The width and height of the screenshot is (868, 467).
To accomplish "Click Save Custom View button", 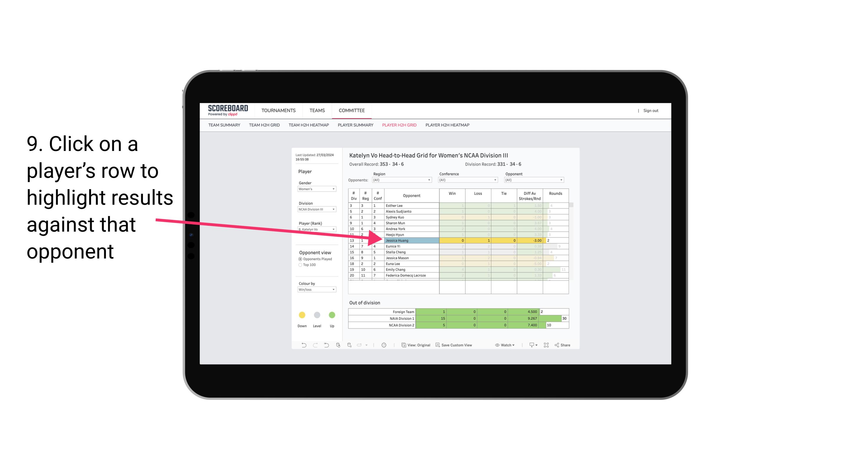I will [463, 346].
